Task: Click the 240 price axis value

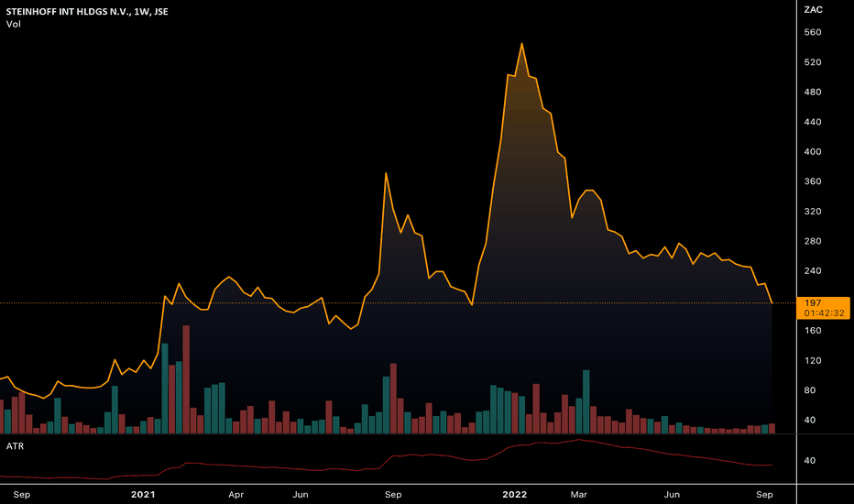Action: 813,271
